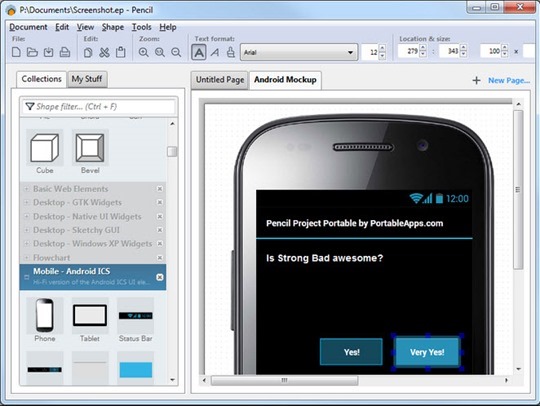Click the Save document icon
540x406 pixels.
click(49, 52)
